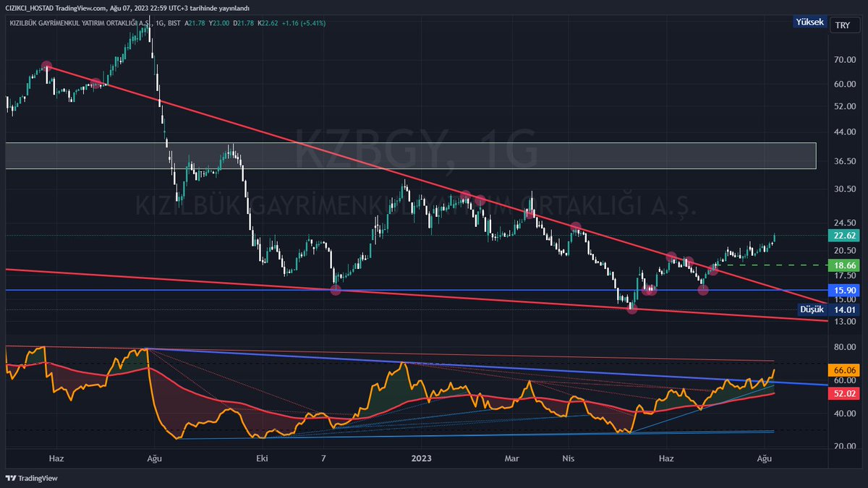Screen dimensions: 868x488
Task: Click the 40.00 indicator axis label
Action: click(845, 414)
